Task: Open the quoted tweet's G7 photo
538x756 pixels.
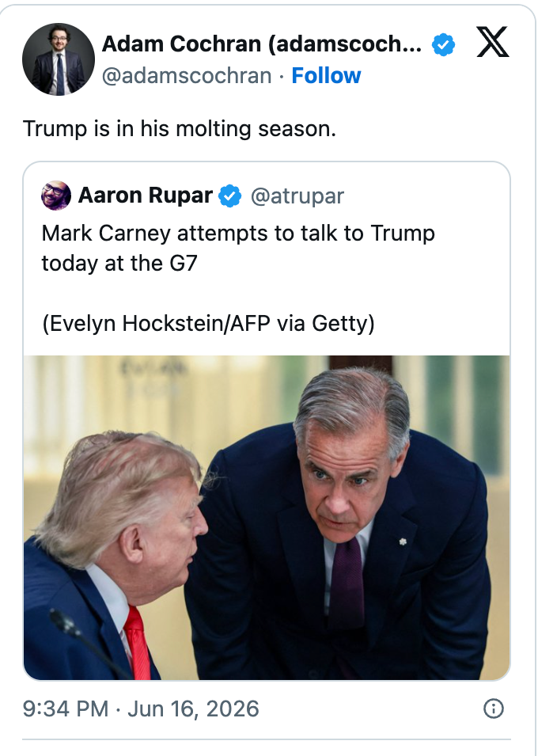Action: tap(267, 518)
